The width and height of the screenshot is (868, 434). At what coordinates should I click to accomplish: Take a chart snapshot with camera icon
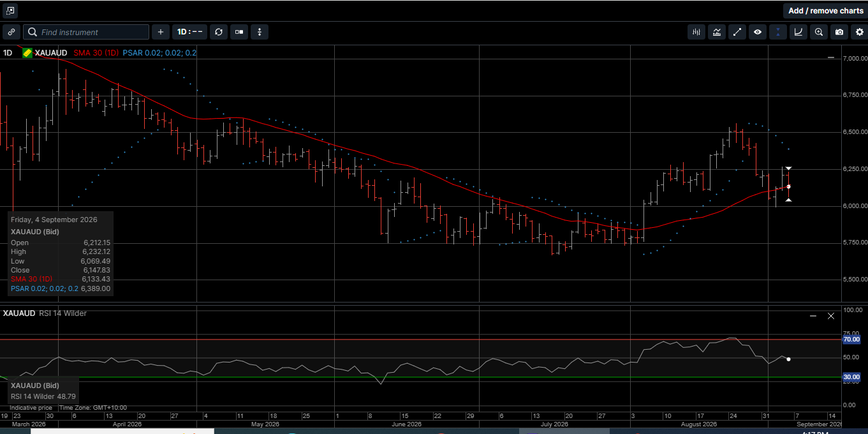click(x=839, y=32)
